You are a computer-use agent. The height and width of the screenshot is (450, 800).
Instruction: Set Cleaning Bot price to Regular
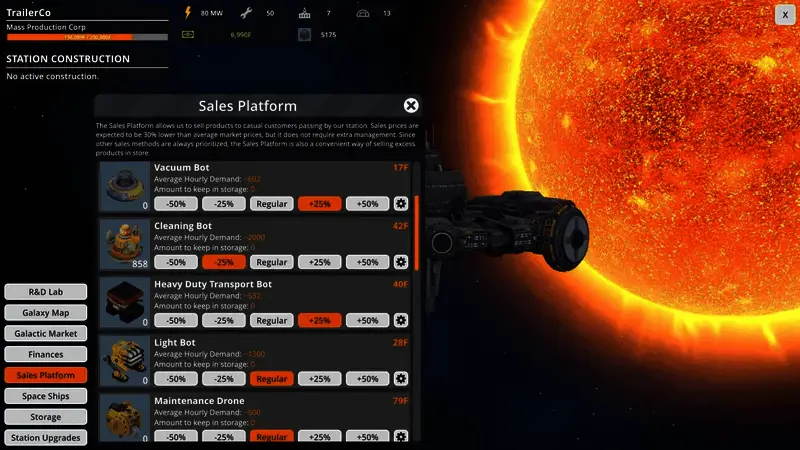click(x=271, y=262)
